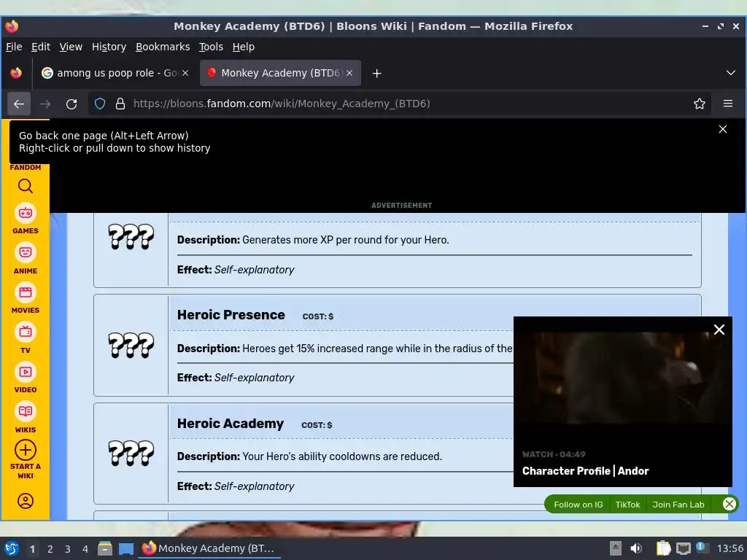This screenshot has width=747, height=560.
Task: Click the TikTok button
Action: point(627,505)
